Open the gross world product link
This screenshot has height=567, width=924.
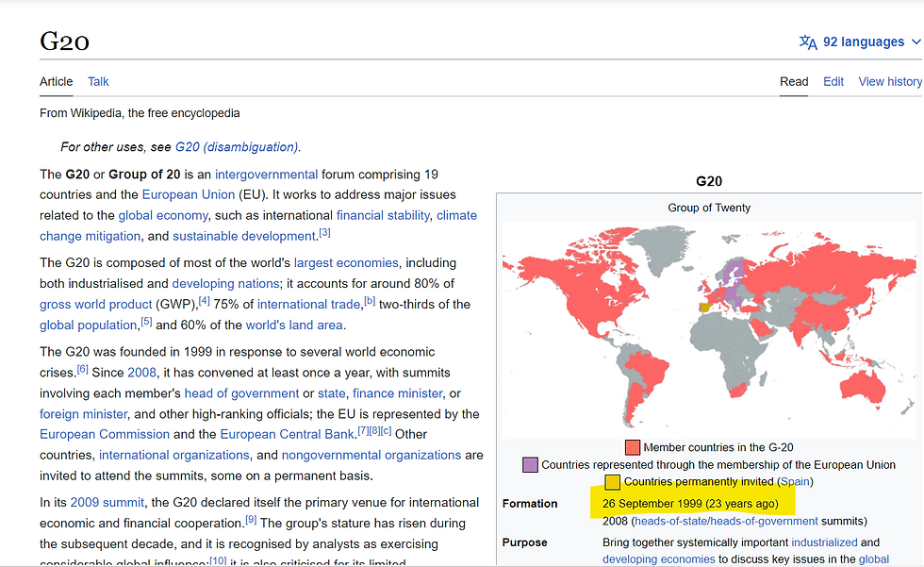click(x=96, y=305)
